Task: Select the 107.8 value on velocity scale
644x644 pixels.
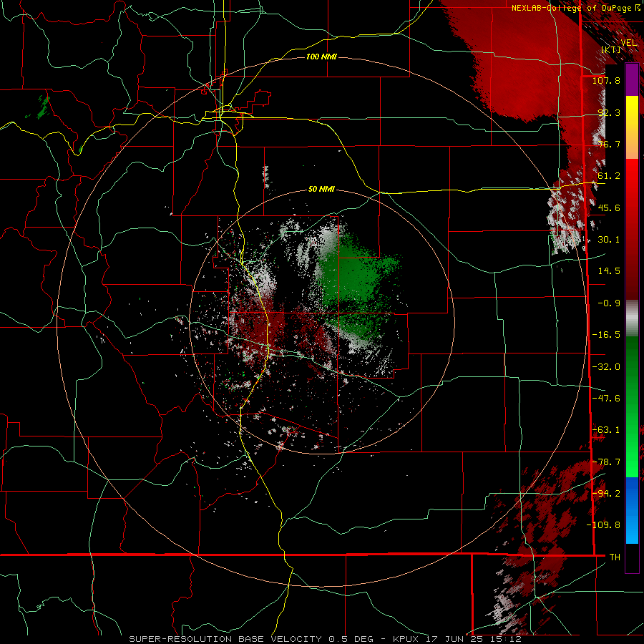Action: [606, 80]
